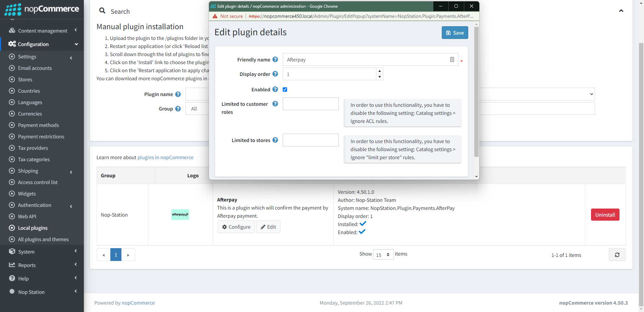Image resolution: width=644 pixels, height=312 pixels.
Task: Click the refresh grid button
Action: pyautogui.click(x=617, y=255)
